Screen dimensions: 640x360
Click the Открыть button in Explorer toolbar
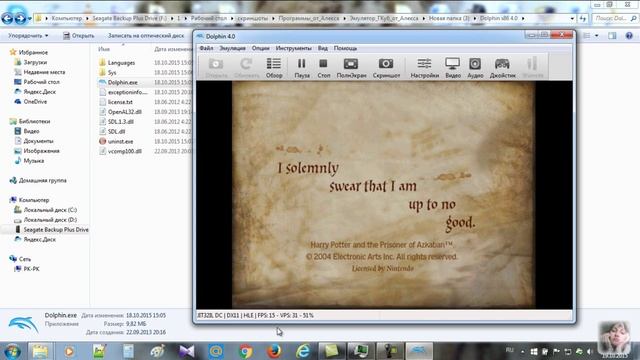(78, 36)
